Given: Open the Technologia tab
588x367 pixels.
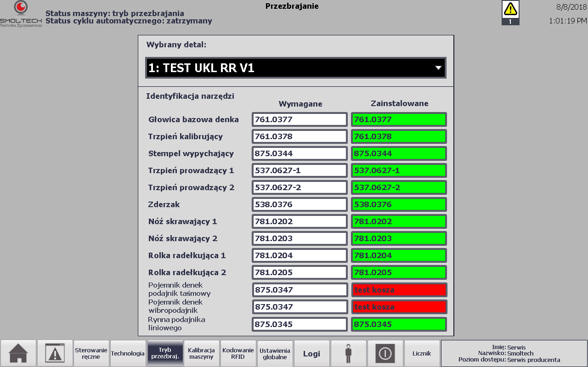Looking at the screenshot, I should pyautogui.click(x=128, y=353).
